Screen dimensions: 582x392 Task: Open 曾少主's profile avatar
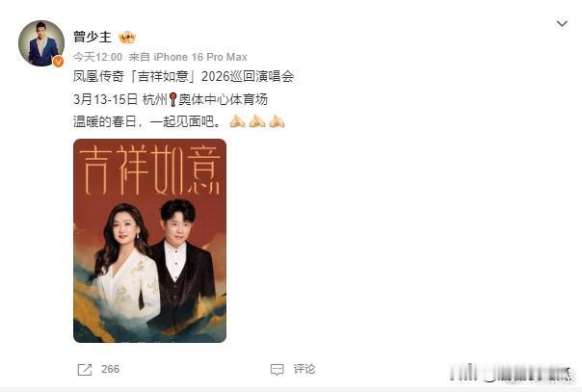41,43
